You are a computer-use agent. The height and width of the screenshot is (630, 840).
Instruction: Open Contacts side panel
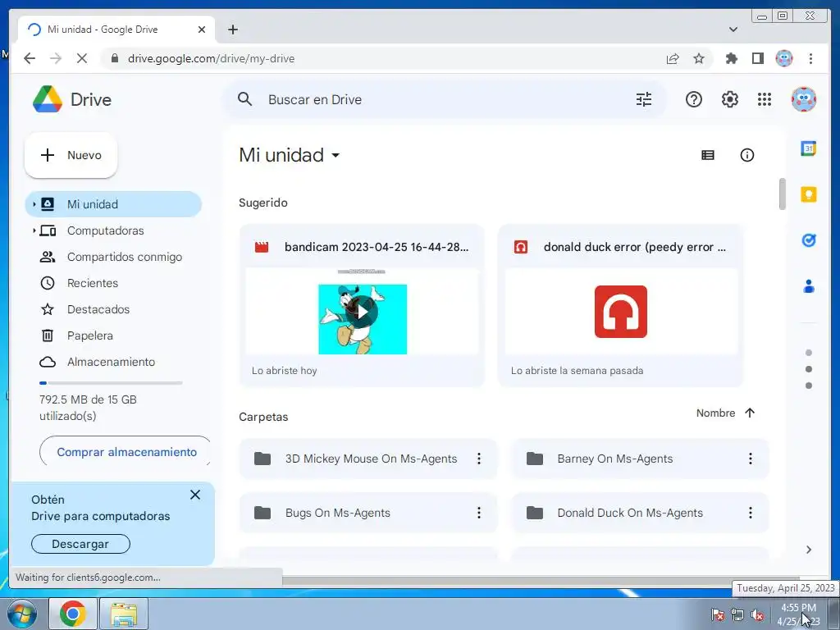pyautogui.click(x=808, y=286)
